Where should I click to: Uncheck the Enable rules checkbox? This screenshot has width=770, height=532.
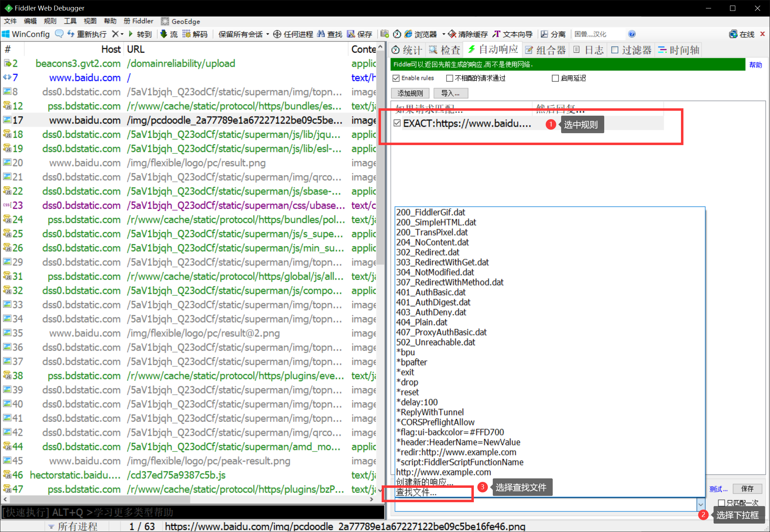396,78
